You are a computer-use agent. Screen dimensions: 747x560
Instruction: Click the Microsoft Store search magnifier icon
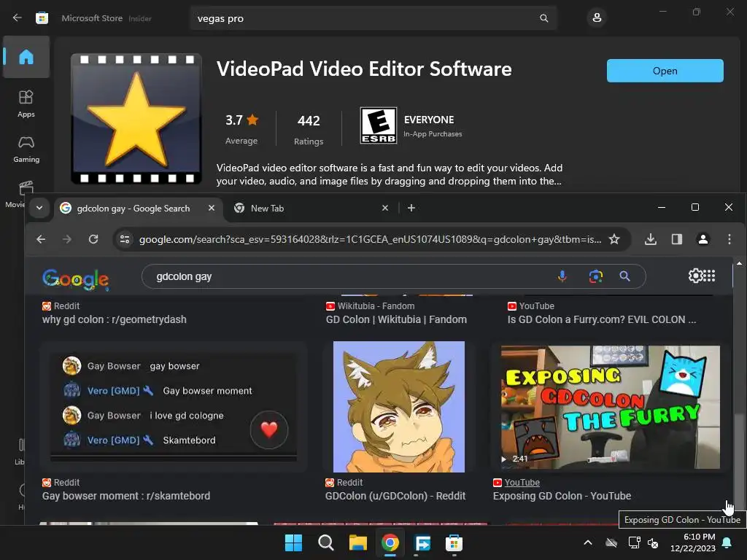pyautogui.click(x=543, y=18)
